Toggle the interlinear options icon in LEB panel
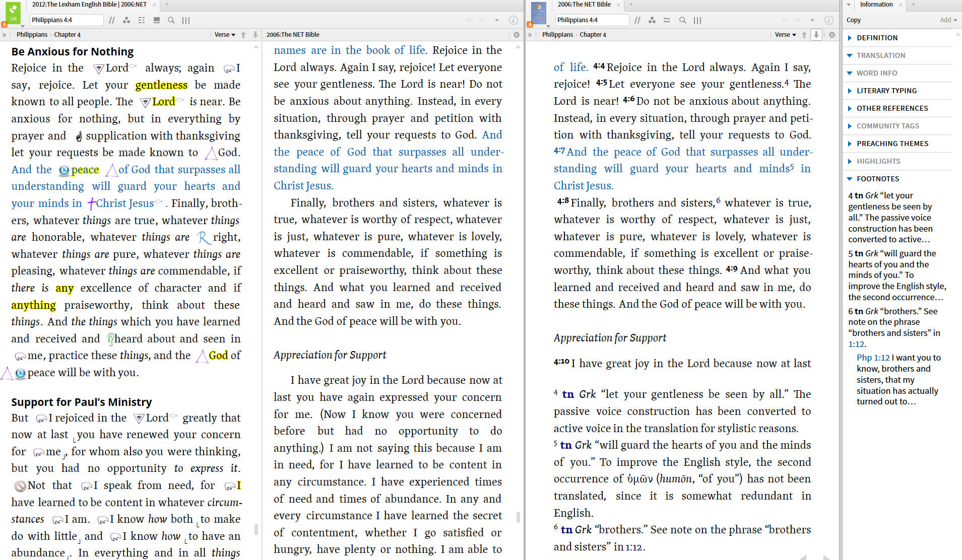Viewport: 962px width, 560px height. (x=142, y=20)
